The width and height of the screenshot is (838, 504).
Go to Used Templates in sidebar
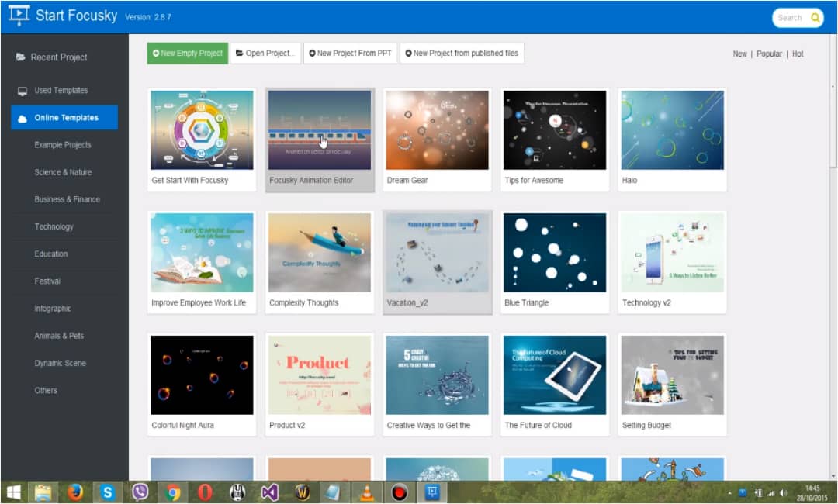click(x=61, y=91)
